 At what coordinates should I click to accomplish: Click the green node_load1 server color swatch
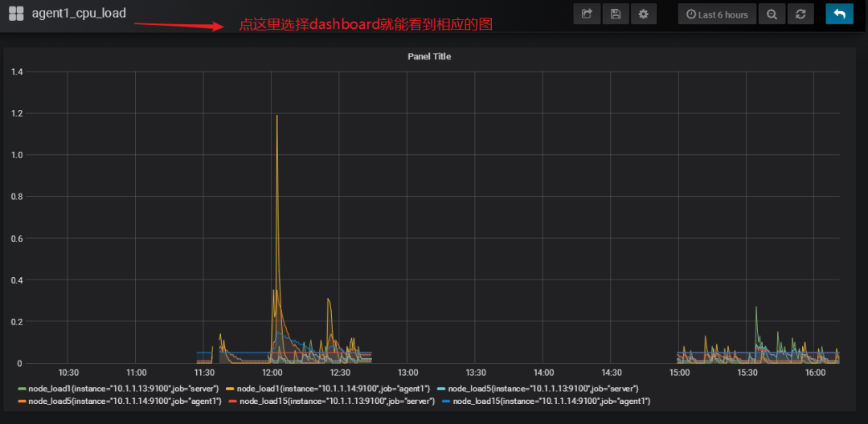click(x=23, y=389)
